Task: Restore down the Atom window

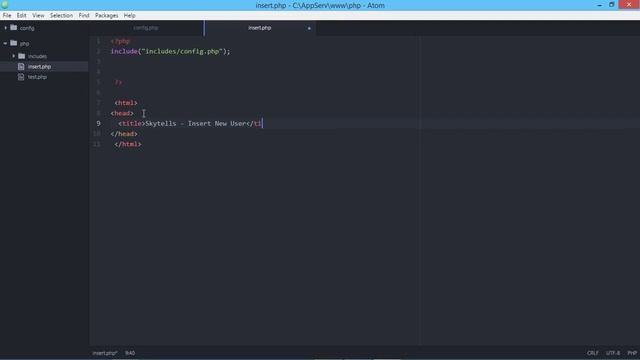Action: [x=611, y=5]
